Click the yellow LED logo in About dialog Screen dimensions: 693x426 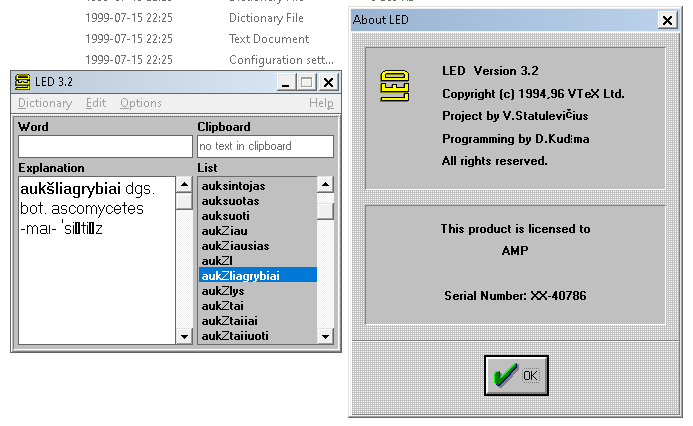pyautogui.click(x=395, y=86)
